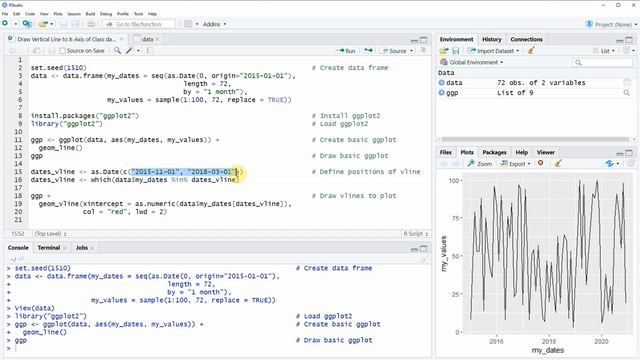Click the Go to file/function field
Screen dimensions: 640x360
[139, 24]
